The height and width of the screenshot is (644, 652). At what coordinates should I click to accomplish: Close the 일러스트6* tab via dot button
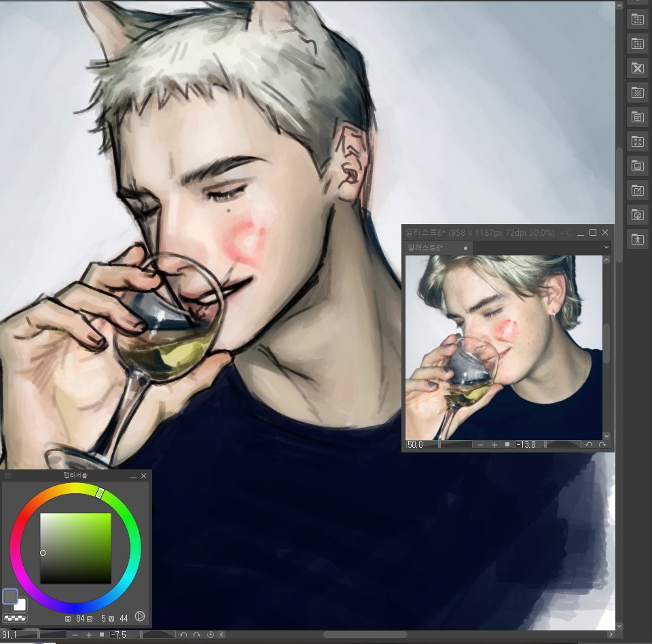(465, 249)
